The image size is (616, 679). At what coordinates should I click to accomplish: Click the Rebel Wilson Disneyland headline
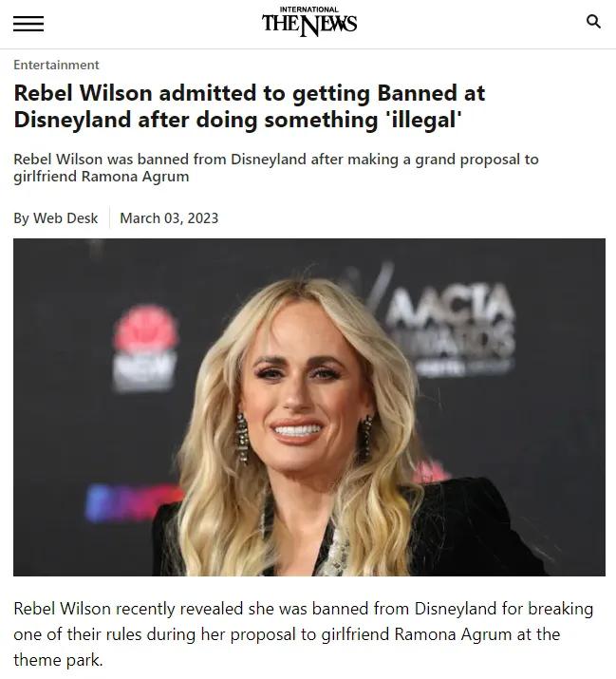point(250,106)
